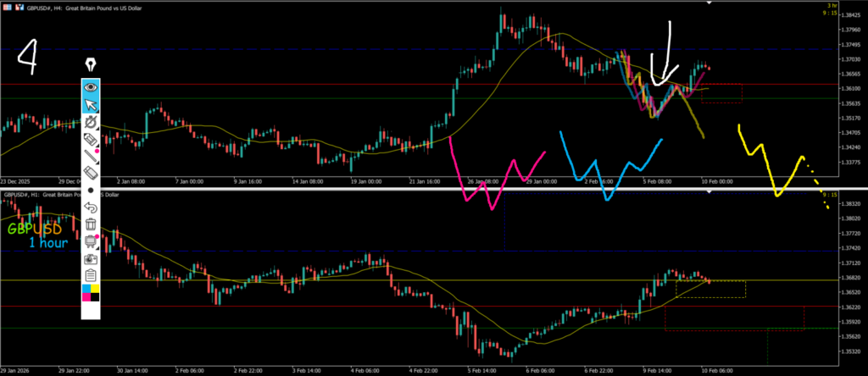Click the 1.38425 price label on H4 scale
This screenshot has height=376, width=868.
coord(849,15)
